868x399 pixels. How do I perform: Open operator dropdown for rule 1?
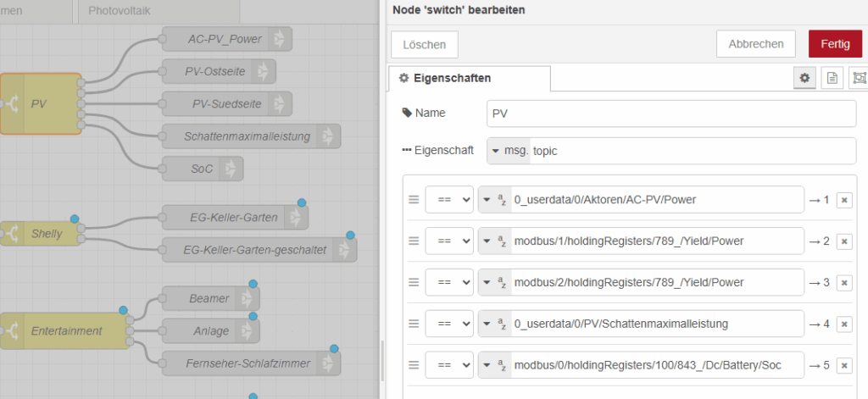[448, 200]
